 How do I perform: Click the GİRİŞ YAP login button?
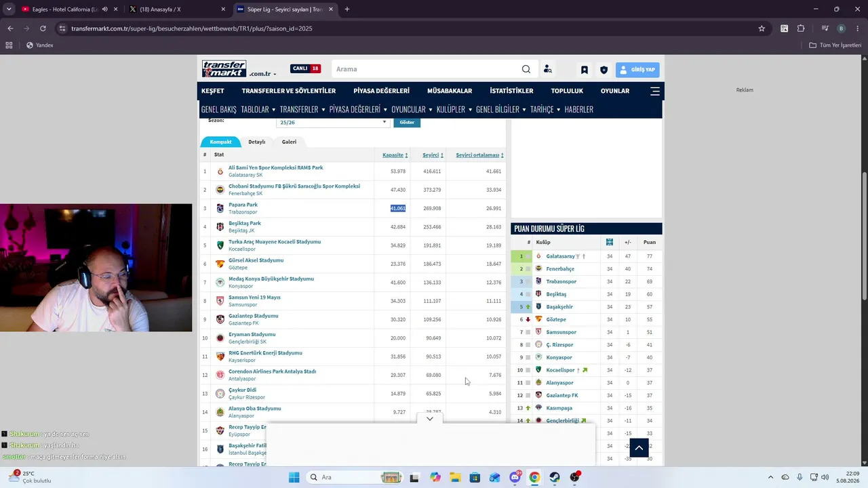(637, 69)
